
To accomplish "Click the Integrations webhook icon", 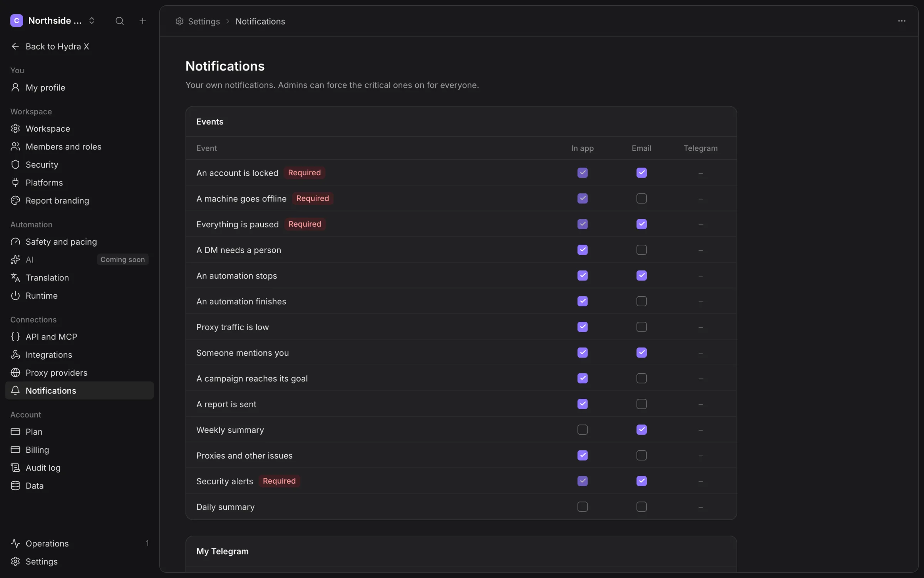I will [x=15, y=355].
